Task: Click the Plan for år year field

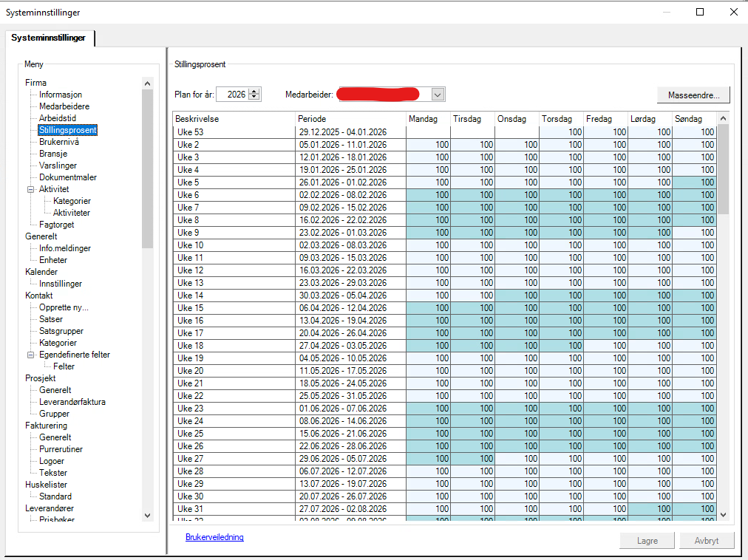Action: pos(234,95)
